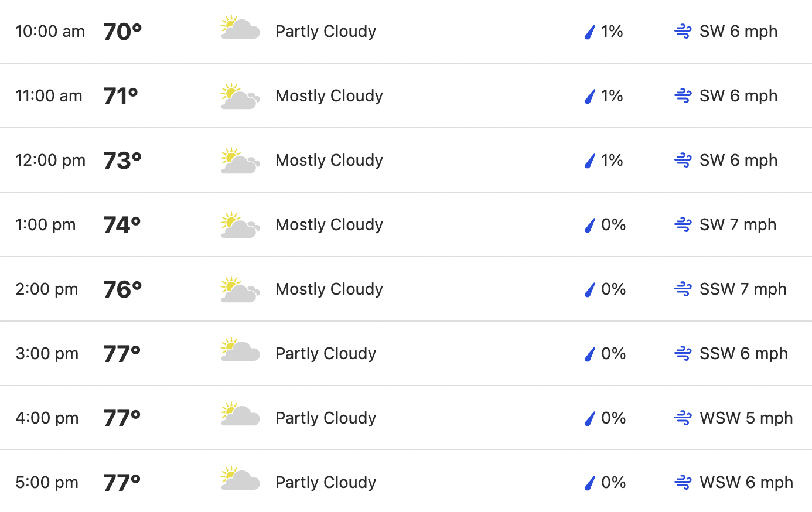Click Partly Cloudy text in 3:00 pm row

(x=326, y=354)
